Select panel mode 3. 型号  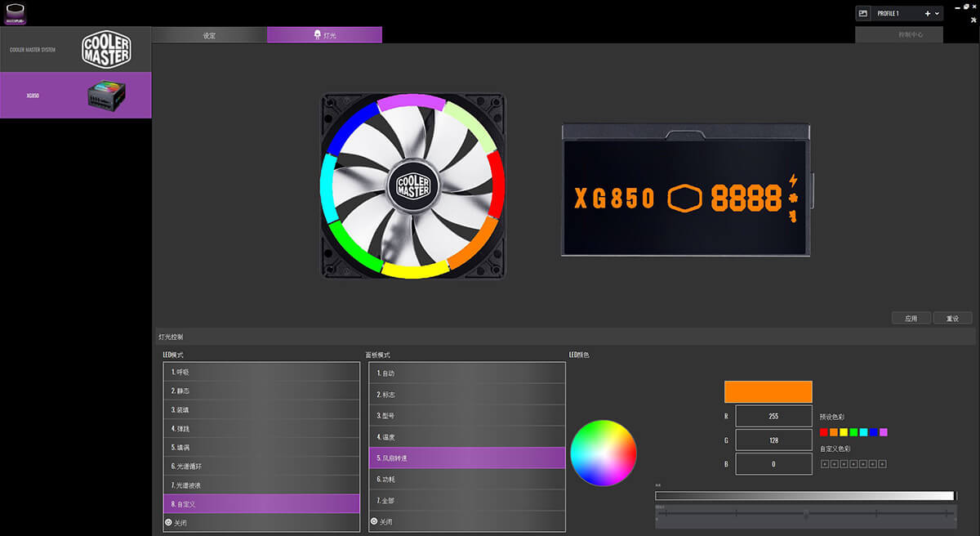coord(467,416)
